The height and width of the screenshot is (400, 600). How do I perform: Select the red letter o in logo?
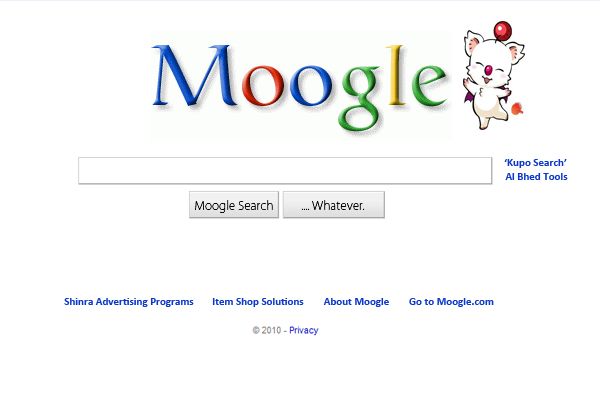point(264,86)
